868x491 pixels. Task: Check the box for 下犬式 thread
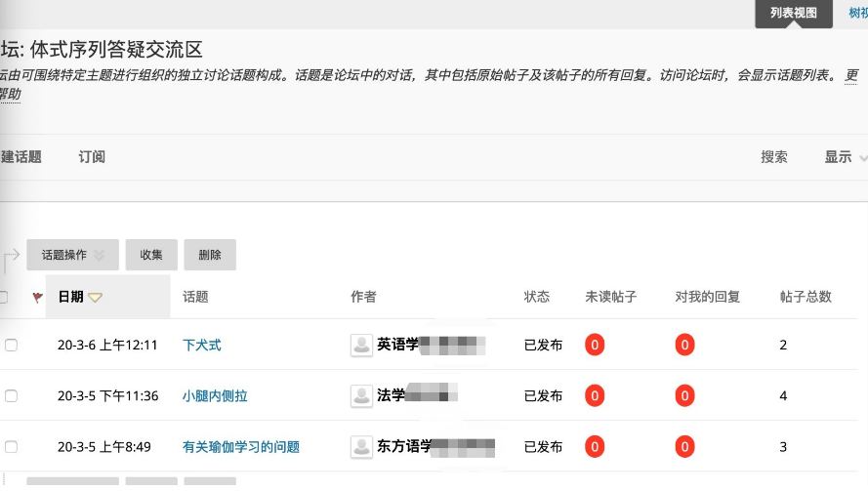11,345
